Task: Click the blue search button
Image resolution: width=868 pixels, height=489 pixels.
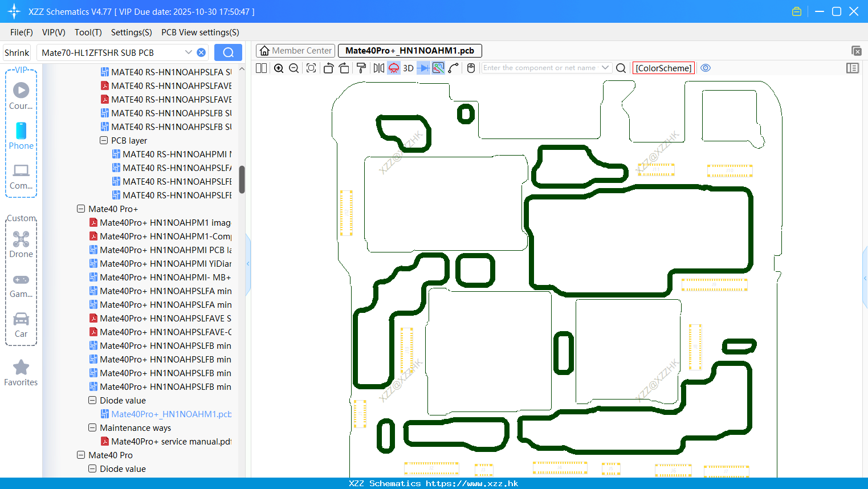Action: 228,52
